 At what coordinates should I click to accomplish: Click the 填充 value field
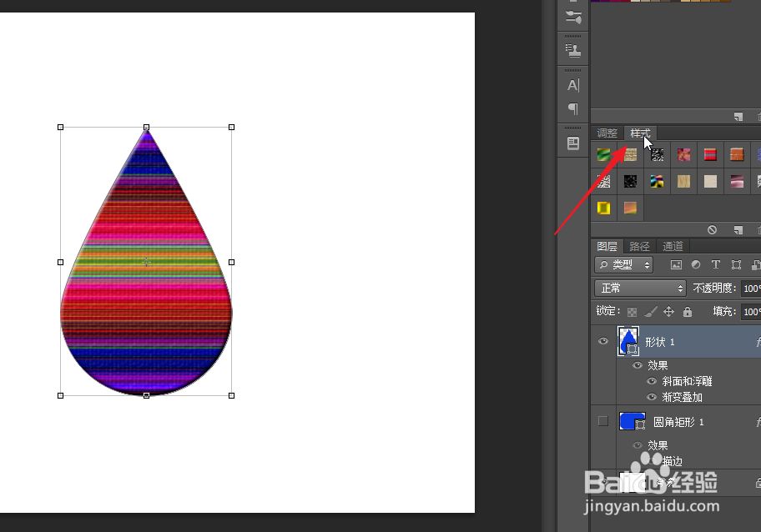751,312
